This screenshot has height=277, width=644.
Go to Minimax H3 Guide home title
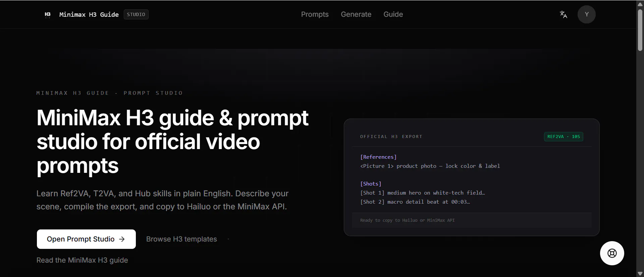[89, 14]
